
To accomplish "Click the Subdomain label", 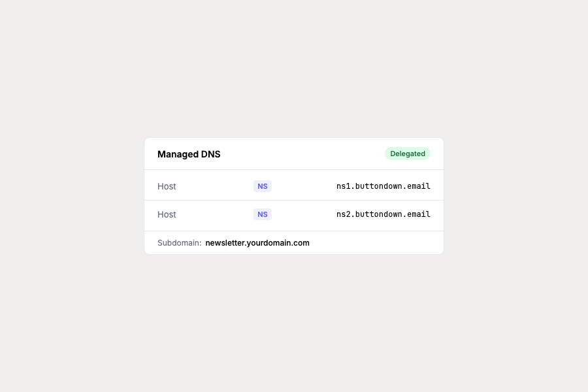I will 179,242.
